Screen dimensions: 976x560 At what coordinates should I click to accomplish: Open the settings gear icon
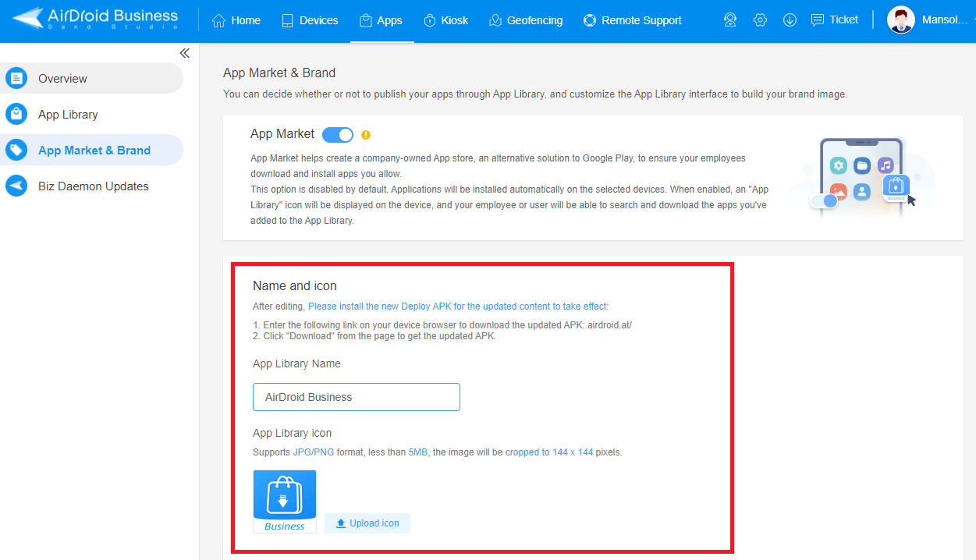(760, 20)
